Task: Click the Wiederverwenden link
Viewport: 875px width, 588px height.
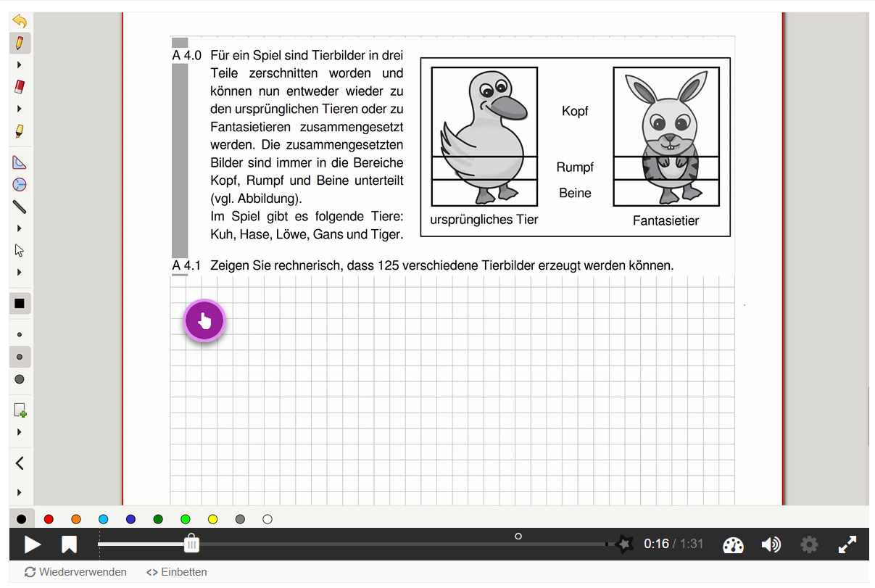Action: point(75,572)
